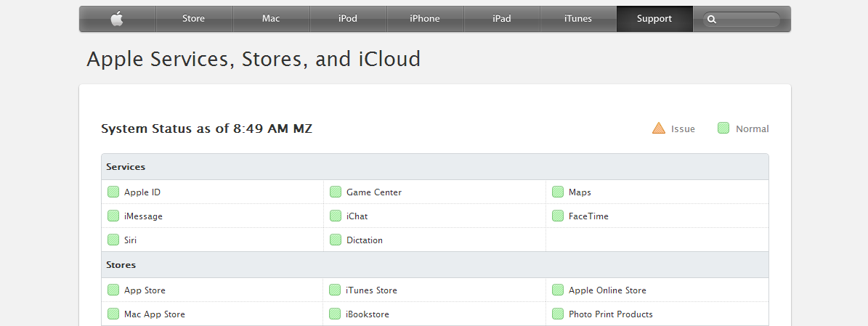
Task: Click the iBookstore label
Action: (x=368, y=314)
